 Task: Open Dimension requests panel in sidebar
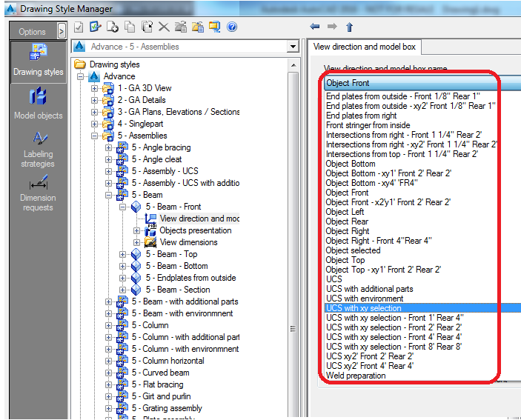(x=39, y=193)
